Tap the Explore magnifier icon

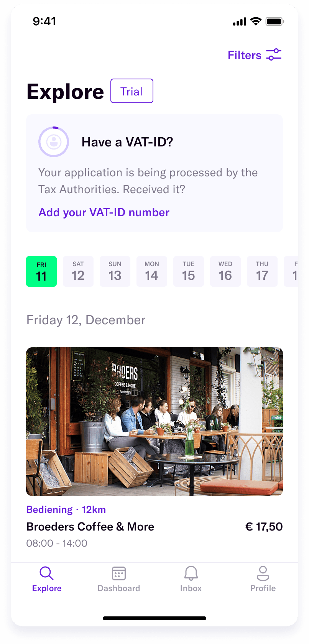coord(46,573)
